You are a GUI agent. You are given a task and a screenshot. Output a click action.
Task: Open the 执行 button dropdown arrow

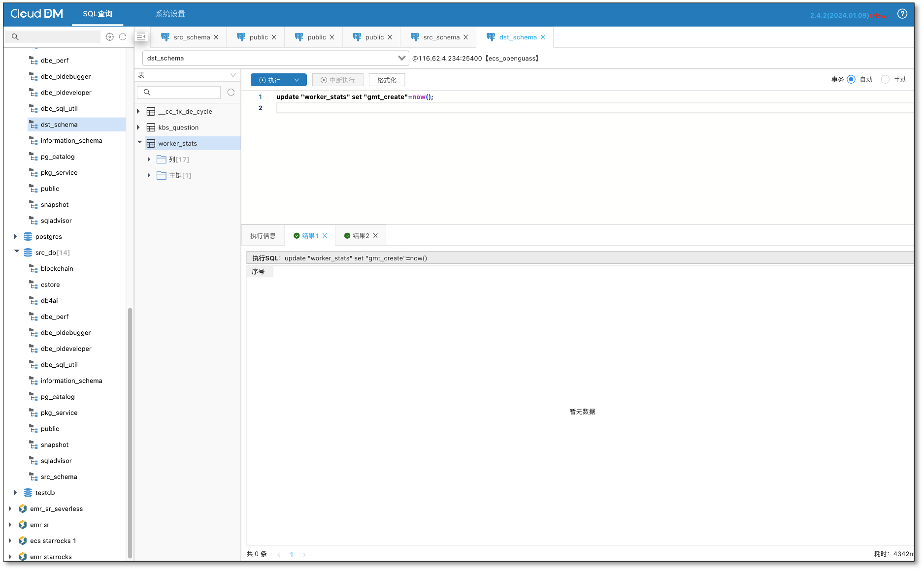(297, 80)
